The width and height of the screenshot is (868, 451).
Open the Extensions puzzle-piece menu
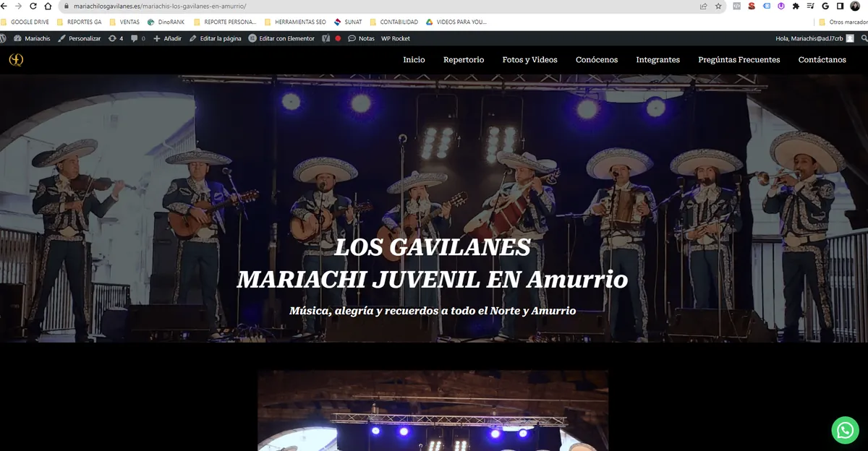[796, 6]
